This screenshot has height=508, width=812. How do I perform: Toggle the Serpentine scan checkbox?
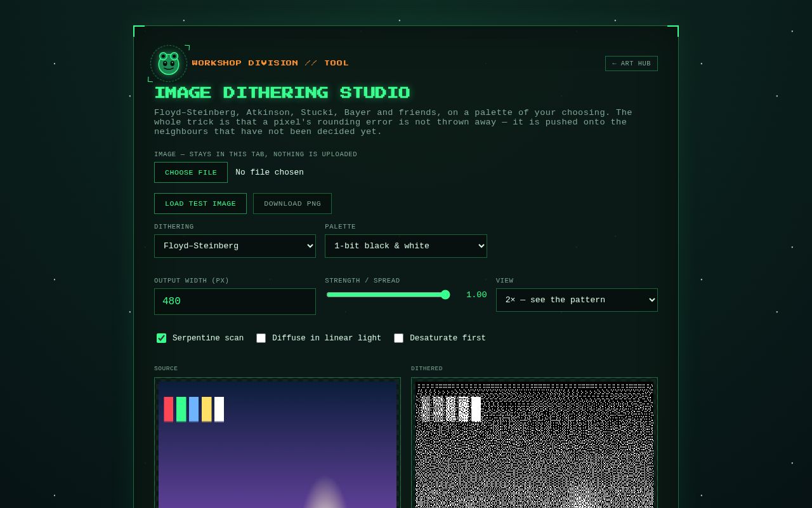[162, 338]
